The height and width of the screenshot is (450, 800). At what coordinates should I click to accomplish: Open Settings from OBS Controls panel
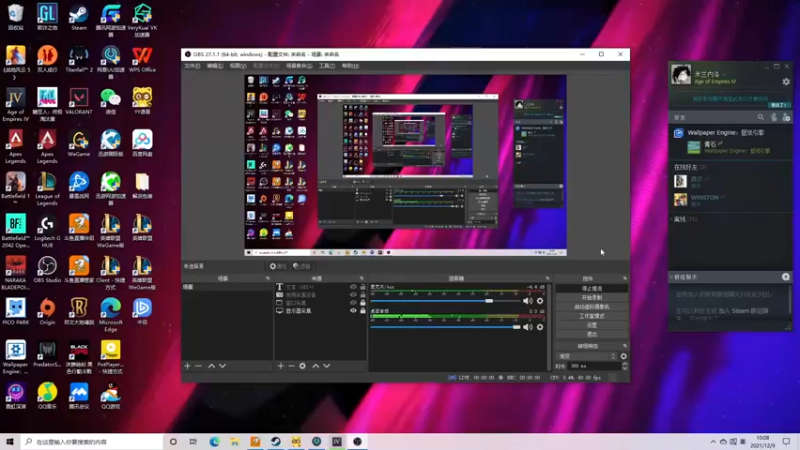tap(591, 325)
